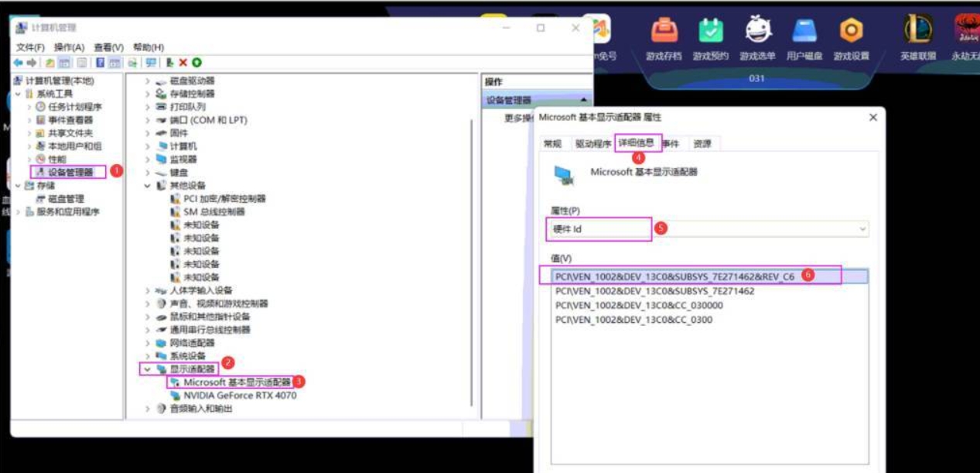Click the red X uninstall device icon
This screenshot has height=473, width=980.
pyautogui.click(x=183, y=63)
